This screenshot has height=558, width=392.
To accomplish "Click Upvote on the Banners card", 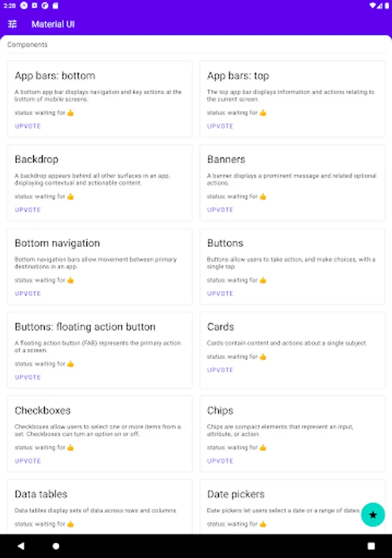I will click(220, 210).
